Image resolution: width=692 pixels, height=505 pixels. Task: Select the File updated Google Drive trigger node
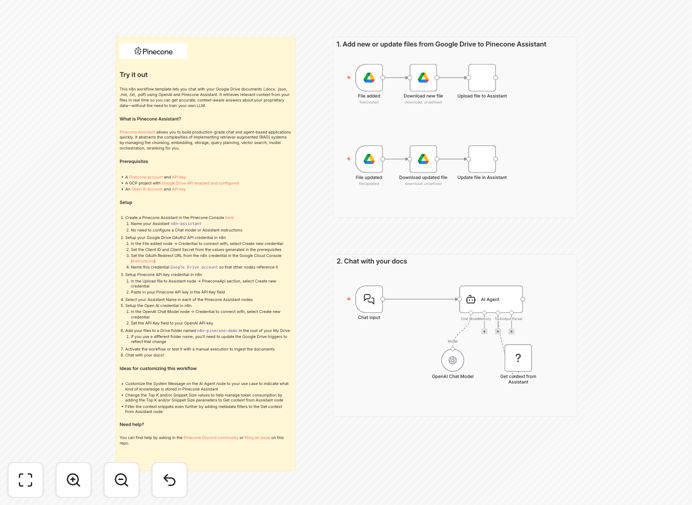coord(369,159)
